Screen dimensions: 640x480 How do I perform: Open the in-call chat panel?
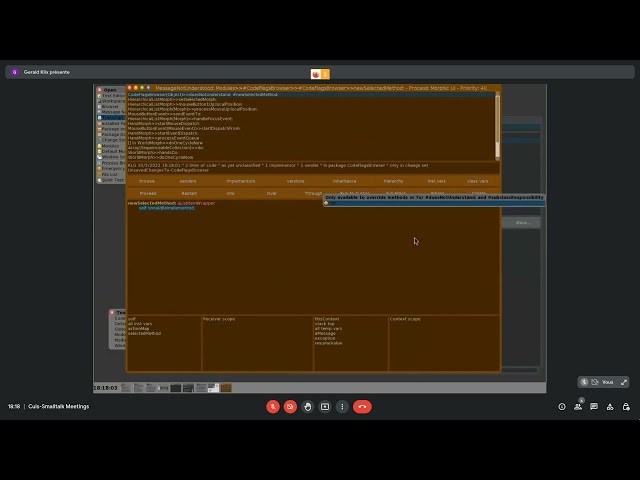pos(594,407)
